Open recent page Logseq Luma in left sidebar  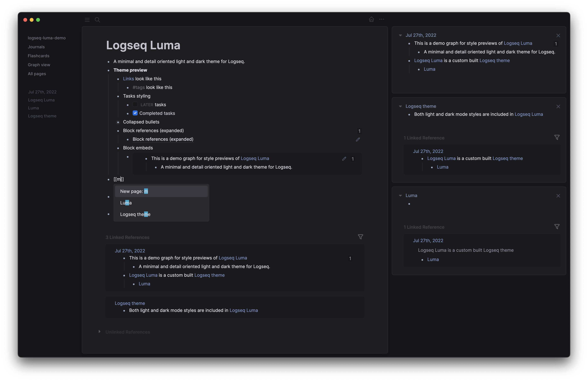click(41, 100)
